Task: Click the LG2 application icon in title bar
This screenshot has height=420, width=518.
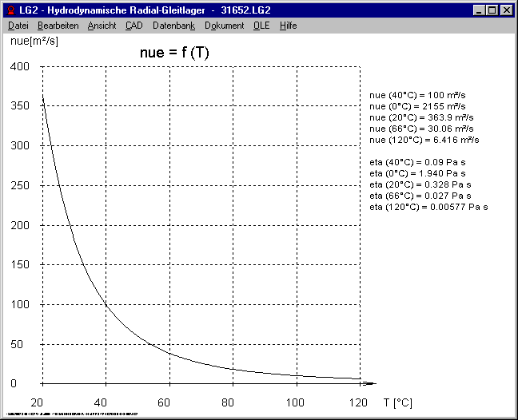Action: click(x=10, y=10)
